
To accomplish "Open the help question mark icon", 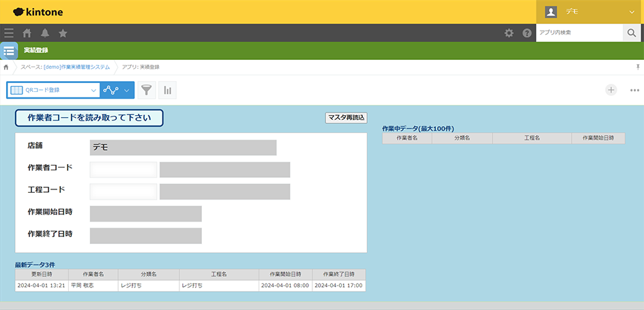I will point(527,33).
